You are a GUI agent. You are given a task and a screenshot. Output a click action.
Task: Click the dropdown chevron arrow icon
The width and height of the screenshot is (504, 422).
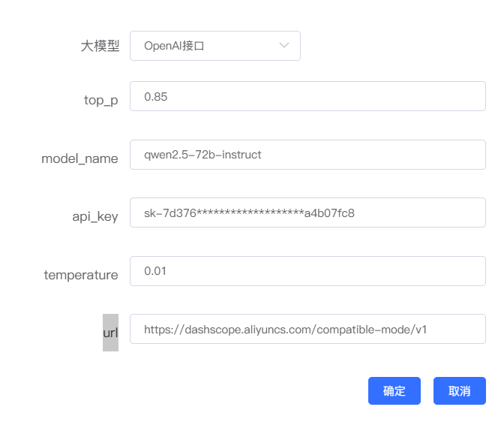click(283, 45)
